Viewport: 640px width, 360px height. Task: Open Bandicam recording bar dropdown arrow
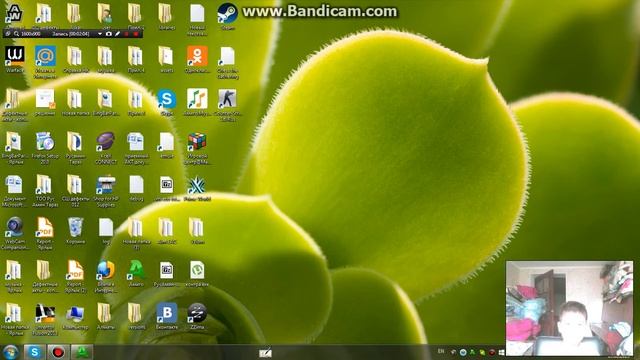click(x=100, y=34)
